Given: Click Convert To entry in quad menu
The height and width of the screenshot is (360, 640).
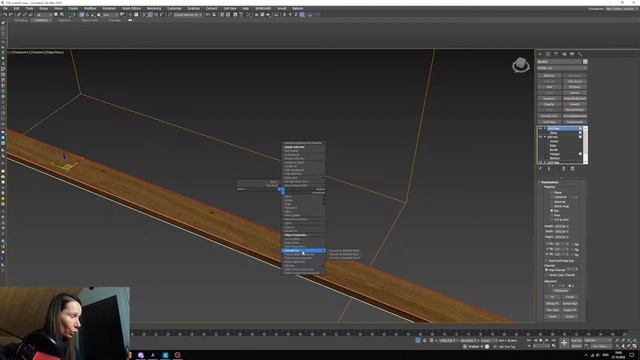Looking at the screenshot, I should [x=304, y=251].
